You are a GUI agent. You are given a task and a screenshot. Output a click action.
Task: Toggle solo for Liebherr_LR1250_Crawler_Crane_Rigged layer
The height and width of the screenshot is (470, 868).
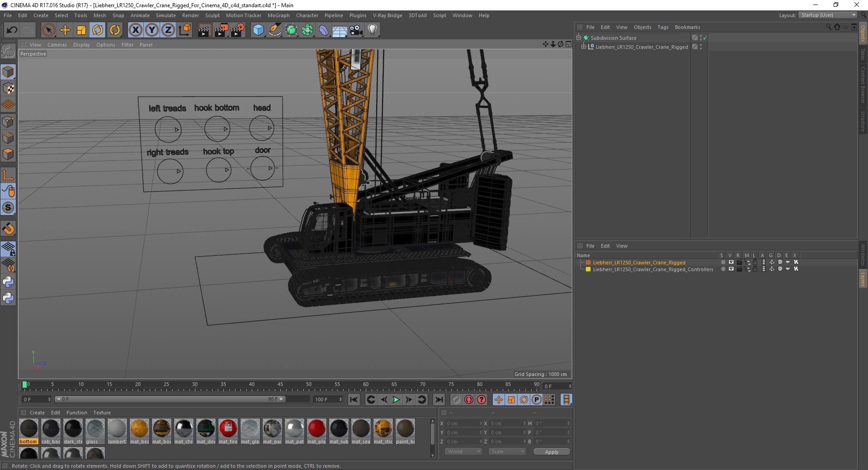tap(723, 262)
